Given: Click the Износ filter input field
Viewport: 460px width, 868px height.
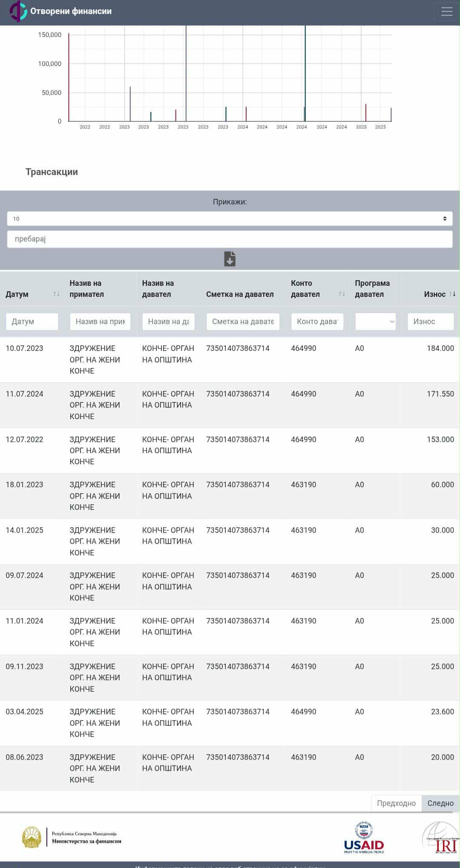Looking at the screenshot, I should tap(431, 322).
